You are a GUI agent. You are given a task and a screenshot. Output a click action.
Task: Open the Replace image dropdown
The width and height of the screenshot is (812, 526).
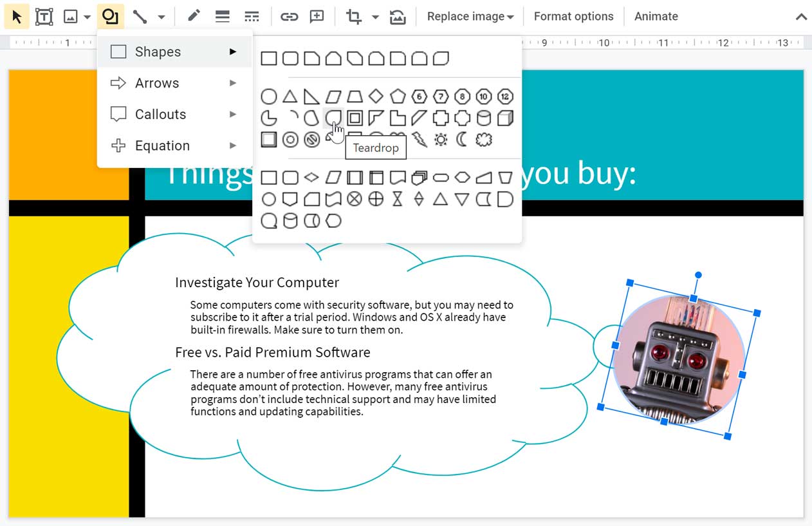tap(470, 16)
